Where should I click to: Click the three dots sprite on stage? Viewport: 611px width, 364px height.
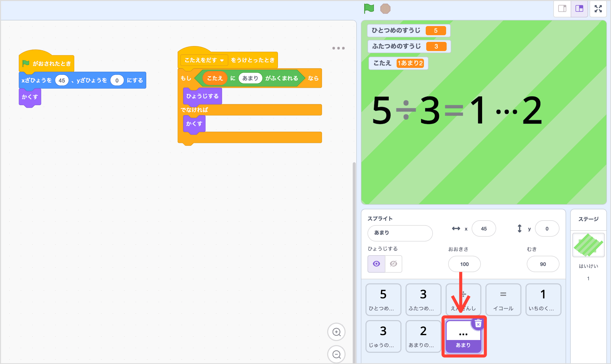pyautogui.click(x=507, y=112)
